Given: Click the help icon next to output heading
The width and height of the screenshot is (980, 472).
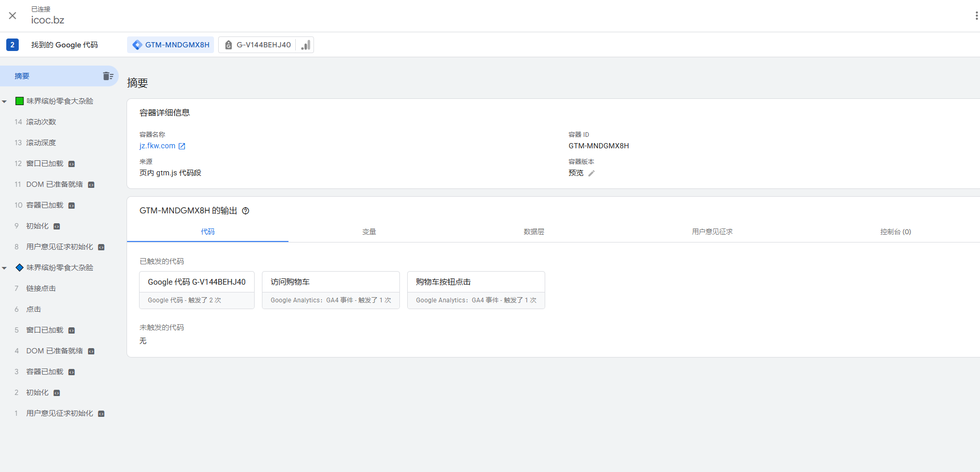Looking at the screenshot, I should click(x=246, y=211).
